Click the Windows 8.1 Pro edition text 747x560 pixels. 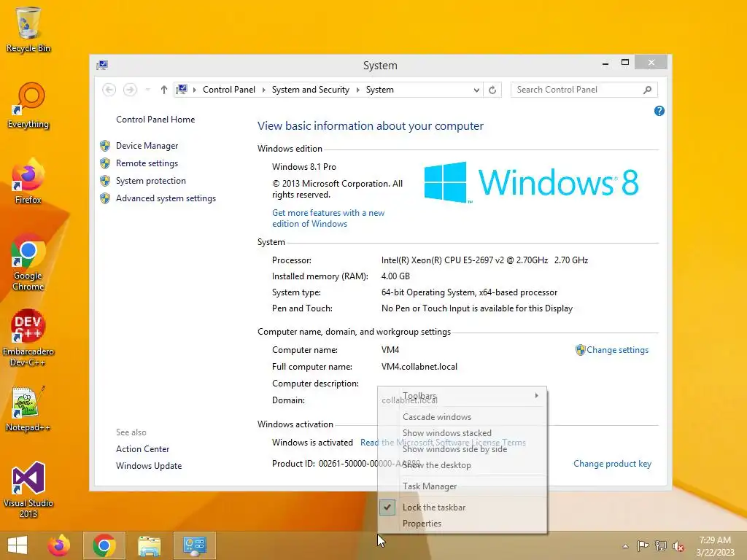click(304, 167)
